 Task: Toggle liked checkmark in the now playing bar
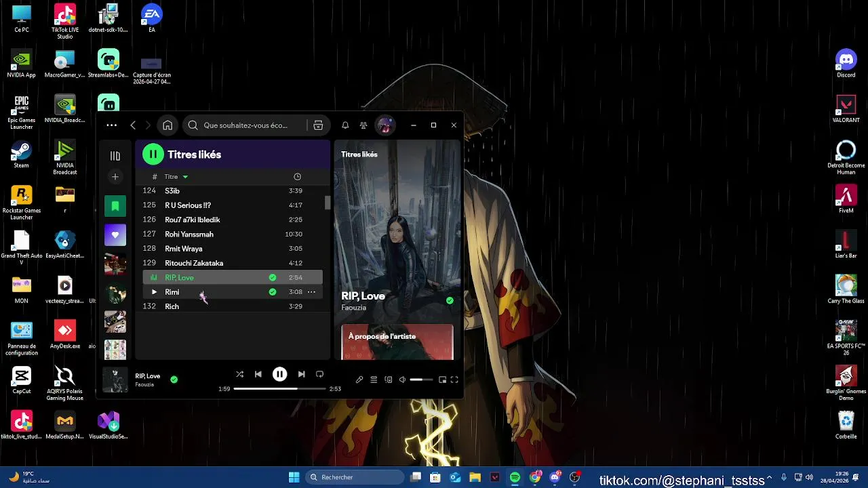click(x=174, y=380)
